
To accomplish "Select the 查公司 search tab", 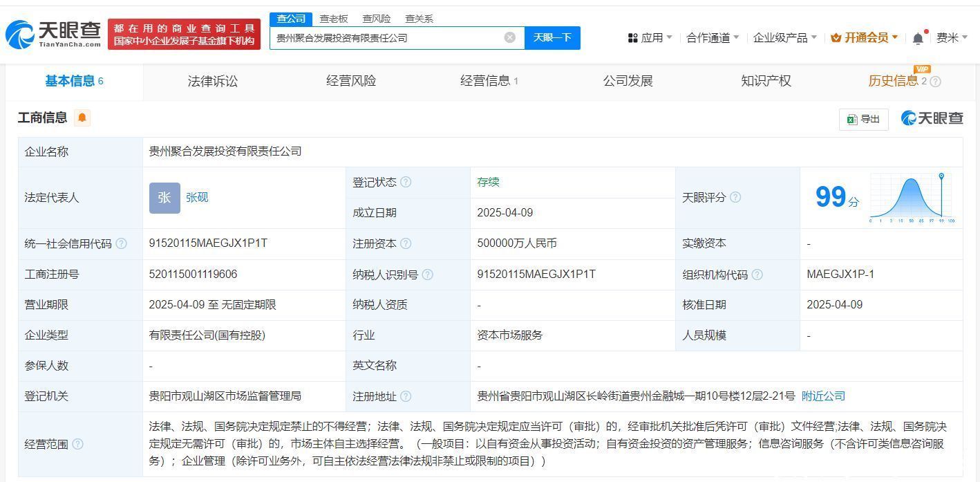I will click(x=291, y=19).
